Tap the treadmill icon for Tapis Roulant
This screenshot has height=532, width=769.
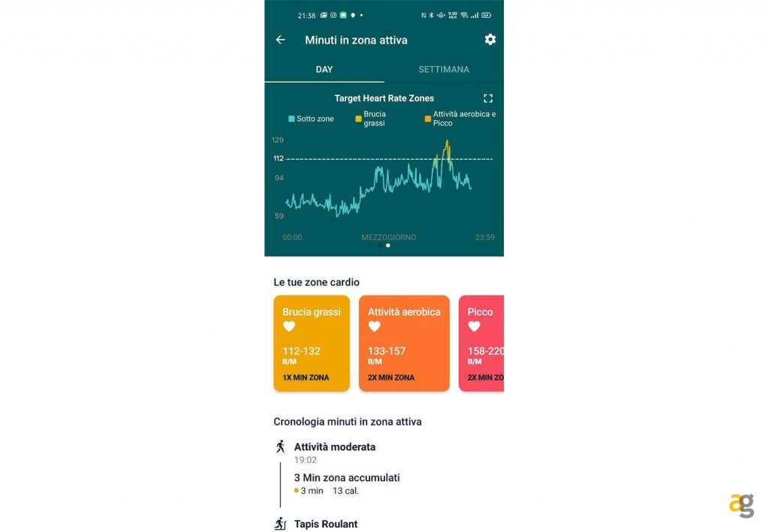pos(280,524)
